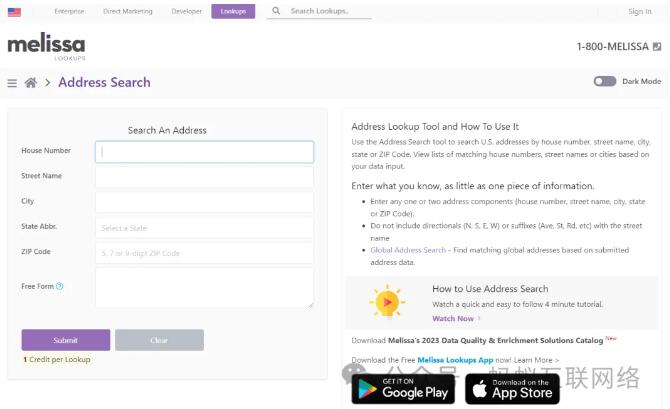
Task: Click the 'Search An Address' form heading
Action: (167, 130)
